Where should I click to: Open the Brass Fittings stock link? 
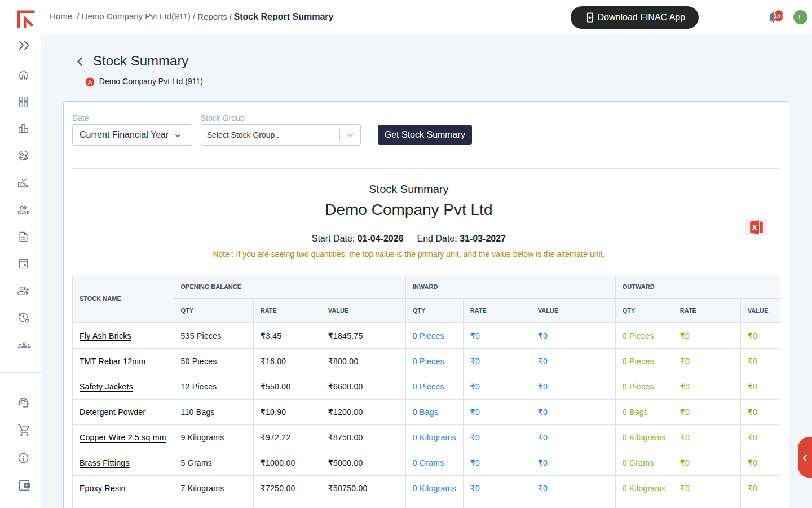coord(104,463)
